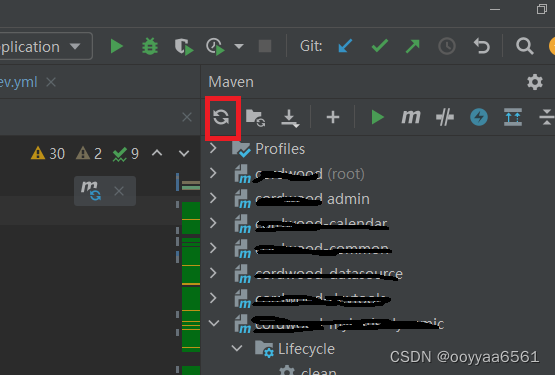The image size is (555, 375).
Task: Generate sources and update folders icon
Action: tap(256, 118)
